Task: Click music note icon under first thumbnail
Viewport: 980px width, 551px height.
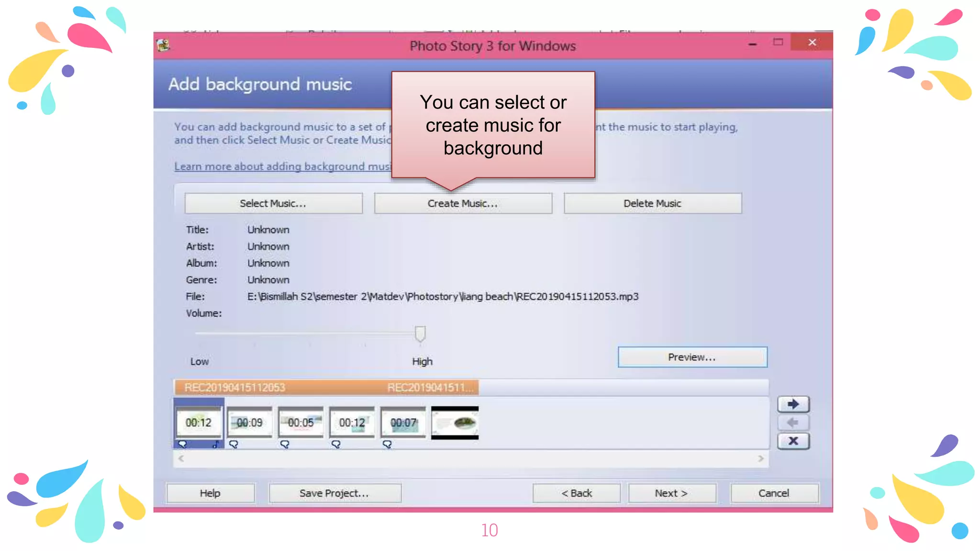Action: pos(216,444)
